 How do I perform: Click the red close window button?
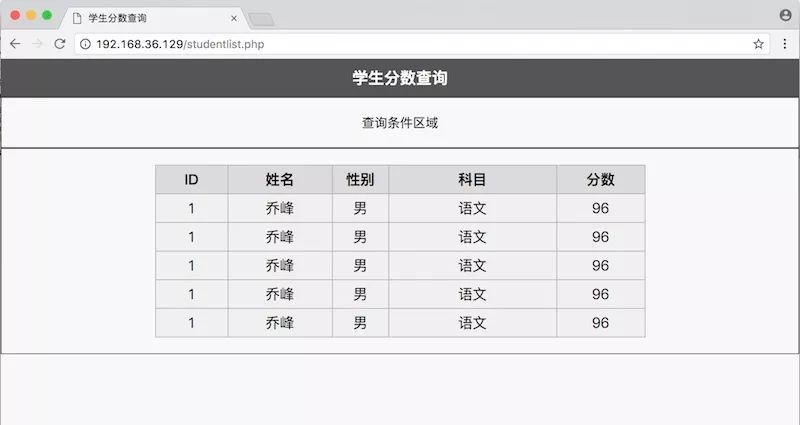tap(15, 15)
